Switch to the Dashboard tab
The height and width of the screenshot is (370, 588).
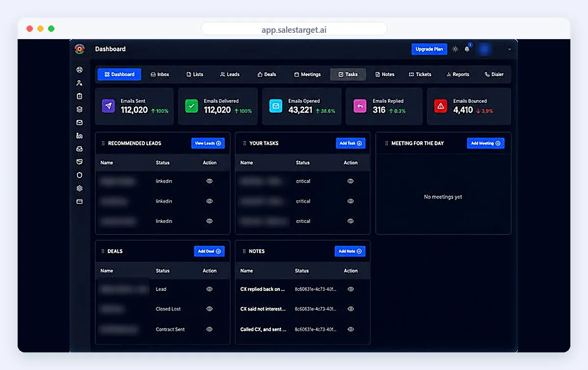(x=119, y=74)
